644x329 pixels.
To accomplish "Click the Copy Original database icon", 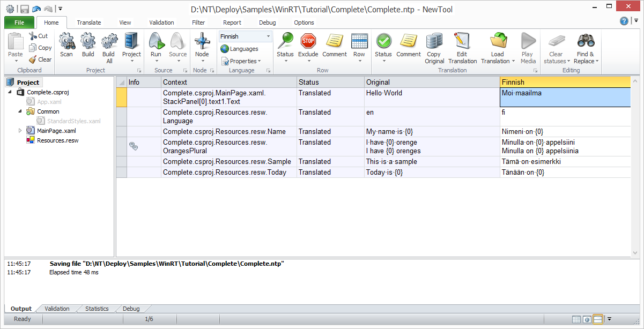I will (x=434, y=42).
